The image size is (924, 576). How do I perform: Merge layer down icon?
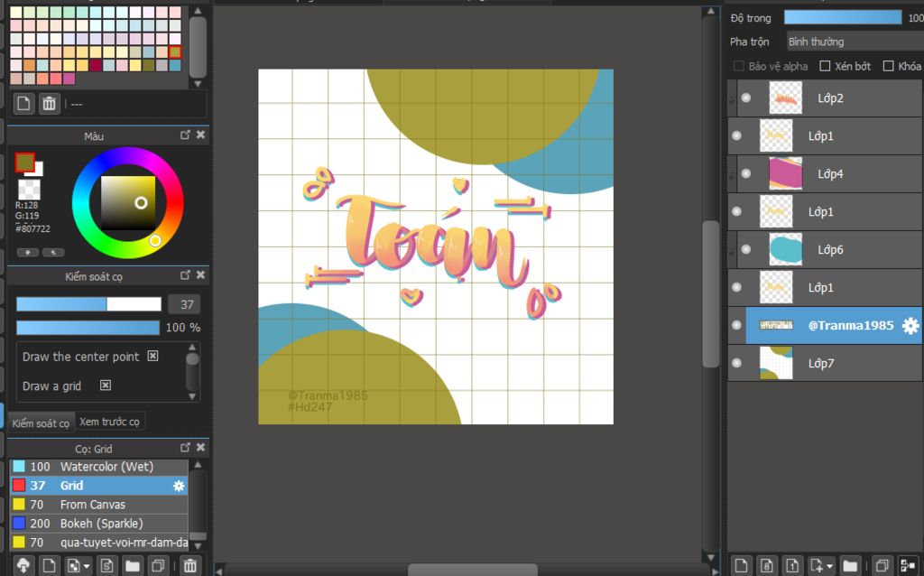908,566
